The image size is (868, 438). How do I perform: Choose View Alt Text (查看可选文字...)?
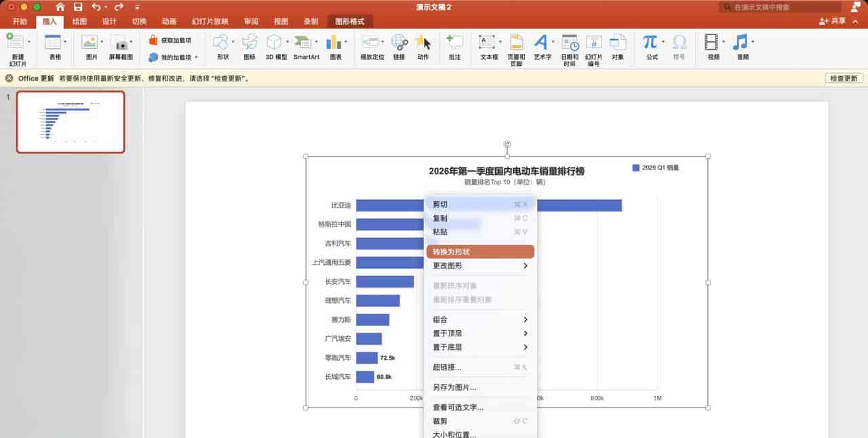[x=481, y=407]
